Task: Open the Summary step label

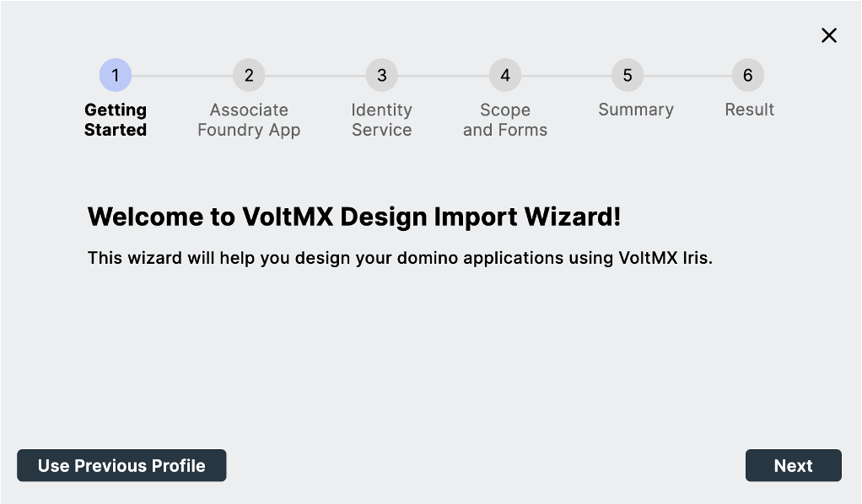Action: [x=636, y=110]
